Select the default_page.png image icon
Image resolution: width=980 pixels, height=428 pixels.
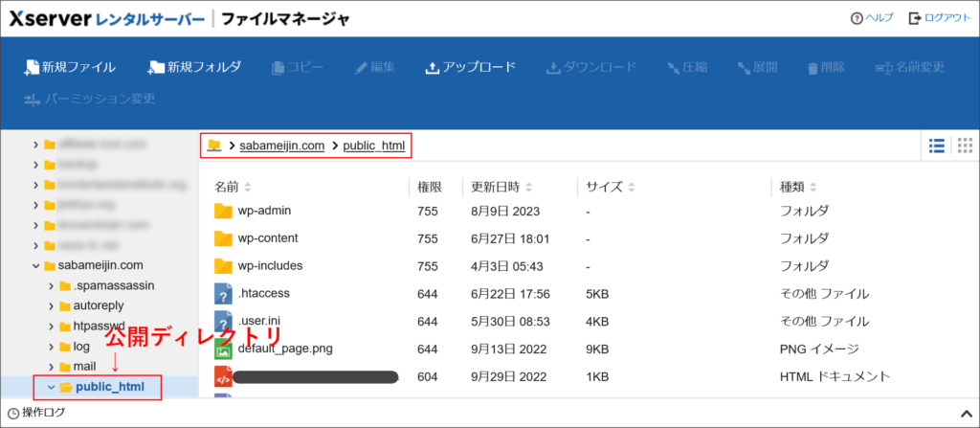pyautogui.click(x=223, y=349)
